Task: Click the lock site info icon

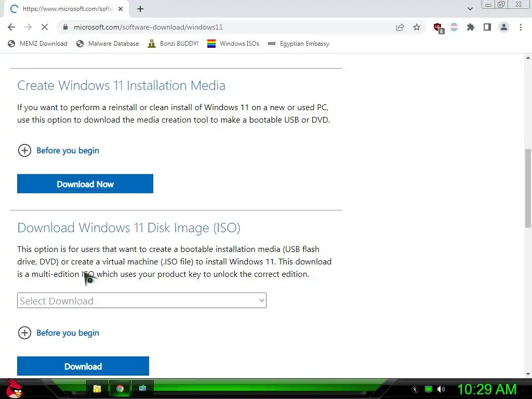Action: (x=65, y=27)
